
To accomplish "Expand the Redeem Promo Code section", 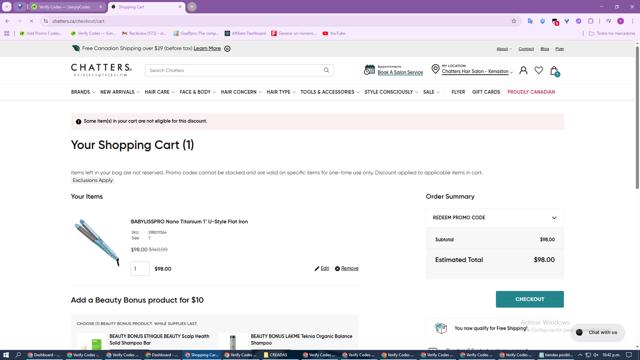I will pos(495,218).
